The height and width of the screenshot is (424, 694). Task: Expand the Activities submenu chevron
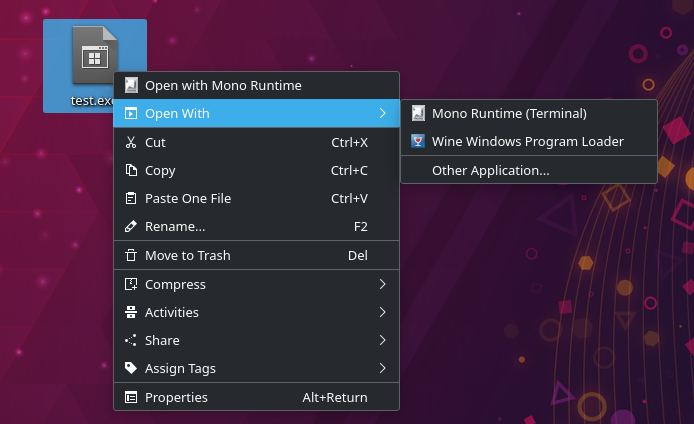(383, 312)
